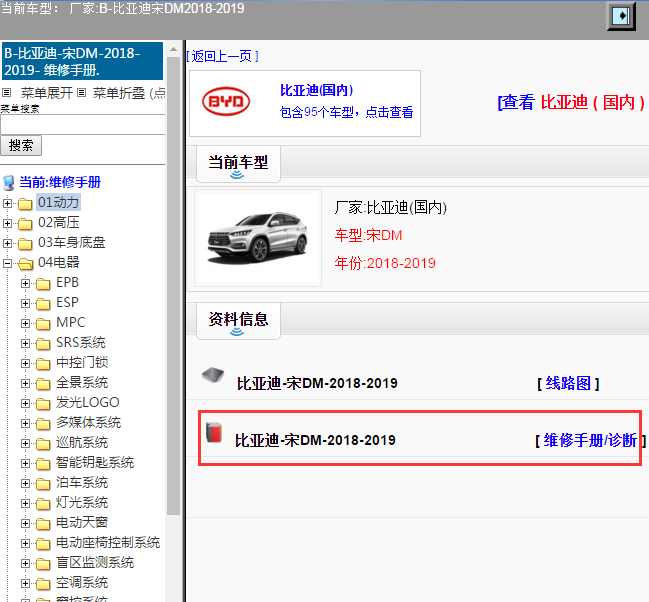
Task: Expand the SRS系统 subfolder node
Action: (x=25, y=343)
